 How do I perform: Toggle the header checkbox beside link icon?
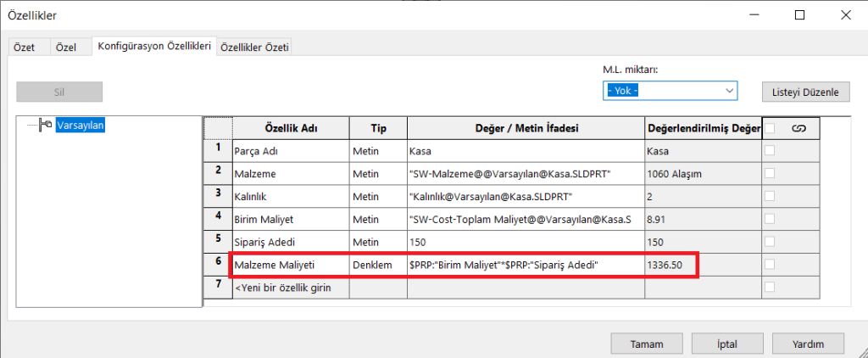click(770, 128)
